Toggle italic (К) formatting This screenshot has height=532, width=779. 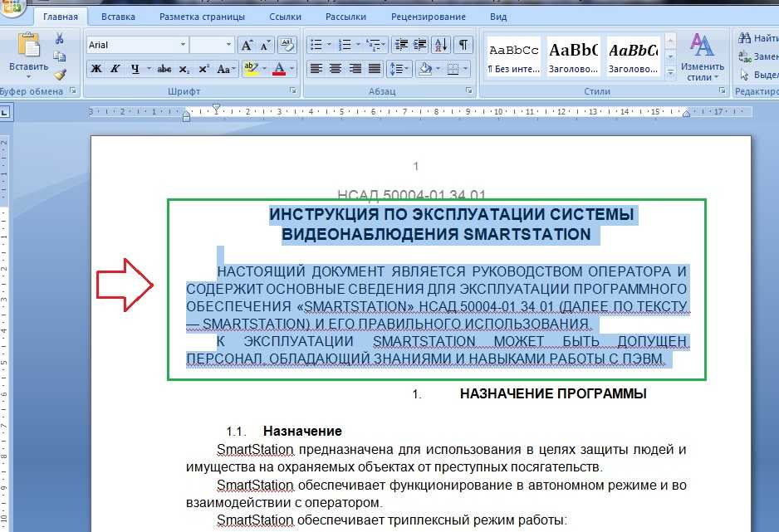(x=114, y=69)
